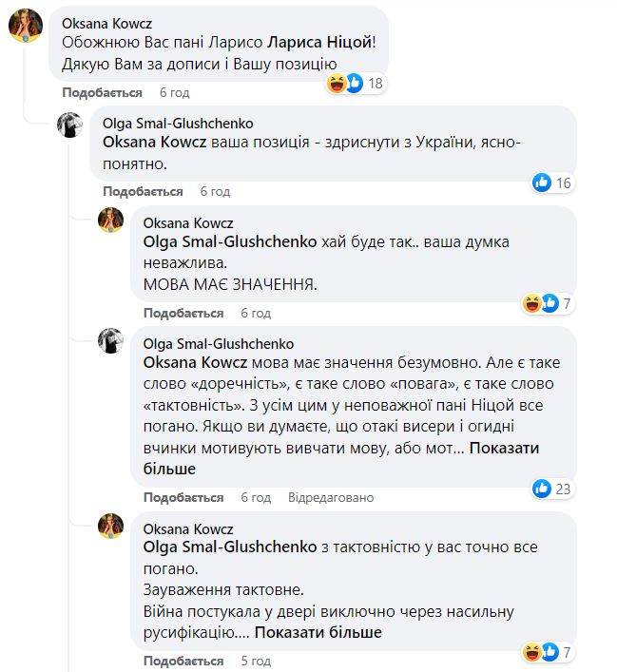Like Olga's "здриснути з України" reply

coord(143,191)
